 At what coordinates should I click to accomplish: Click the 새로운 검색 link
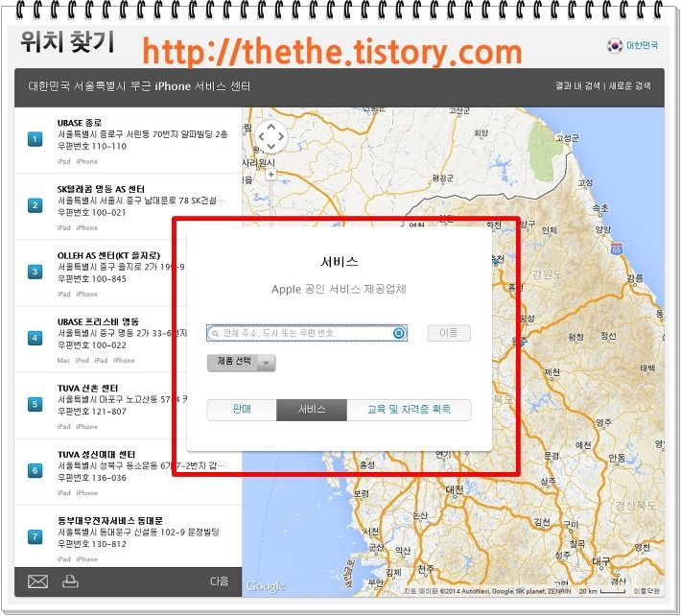click(x=629, y=85)
